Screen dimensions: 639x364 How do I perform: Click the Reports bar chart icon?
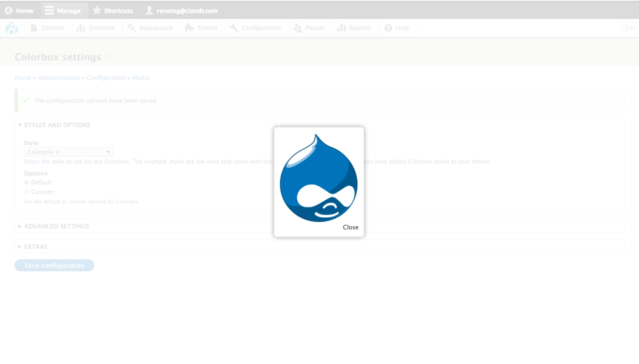[341, 28]
